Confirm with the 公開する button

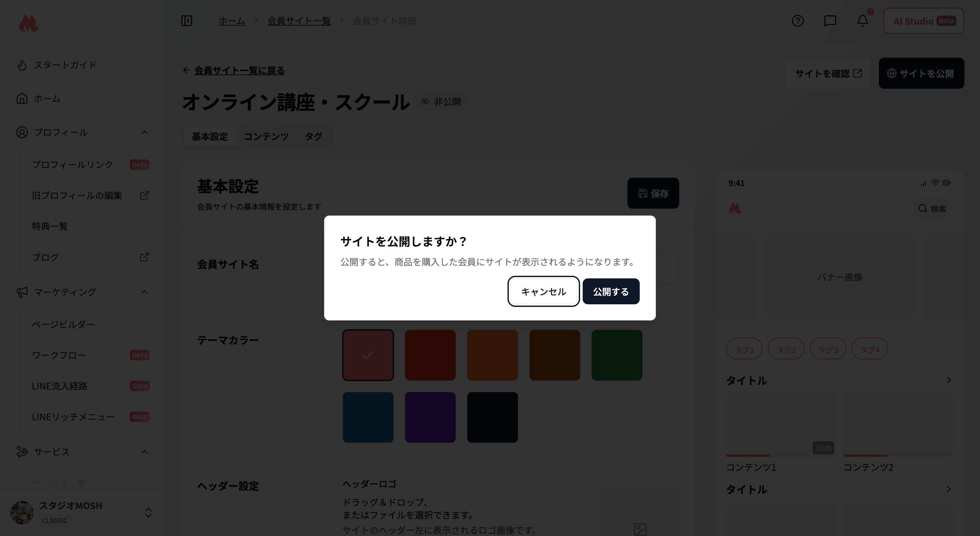point(611,291)
